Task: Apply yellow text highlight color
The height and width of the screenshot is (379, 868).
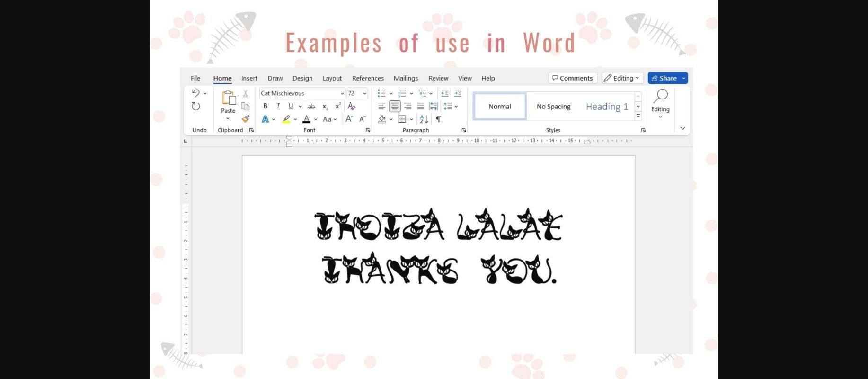Action: coord(286,119)
